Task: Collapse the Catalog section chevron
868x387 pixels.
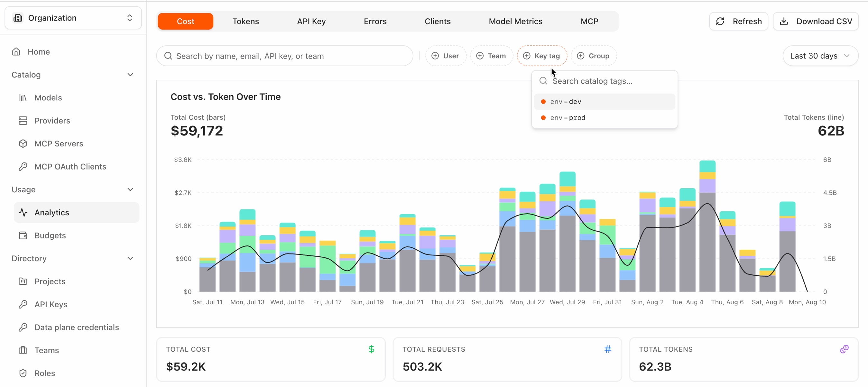Action: tap(130, 75)
